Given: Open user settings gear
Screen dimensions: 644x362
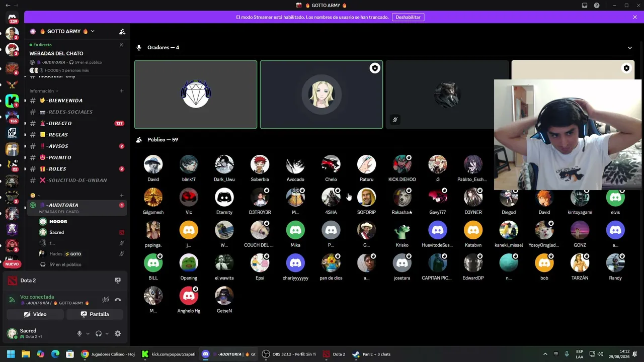Looking at the screenshot, I should (x=118, y=333).
